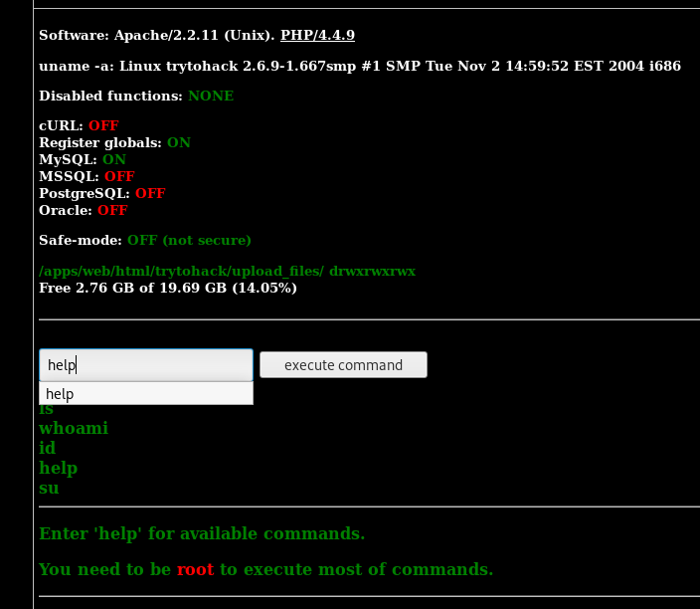
Task: Click the su command in green list
Action: [x=49, y=489]
